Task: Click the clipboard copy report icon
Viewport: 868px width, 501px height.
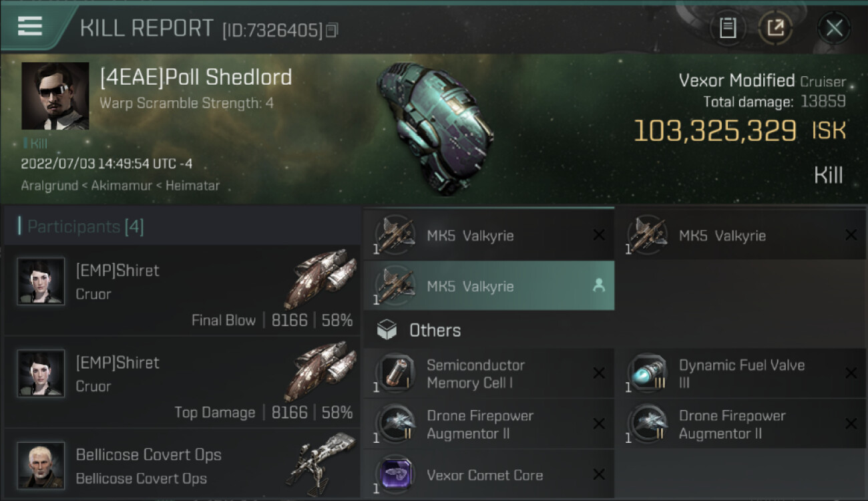Action: pos(728,28)
